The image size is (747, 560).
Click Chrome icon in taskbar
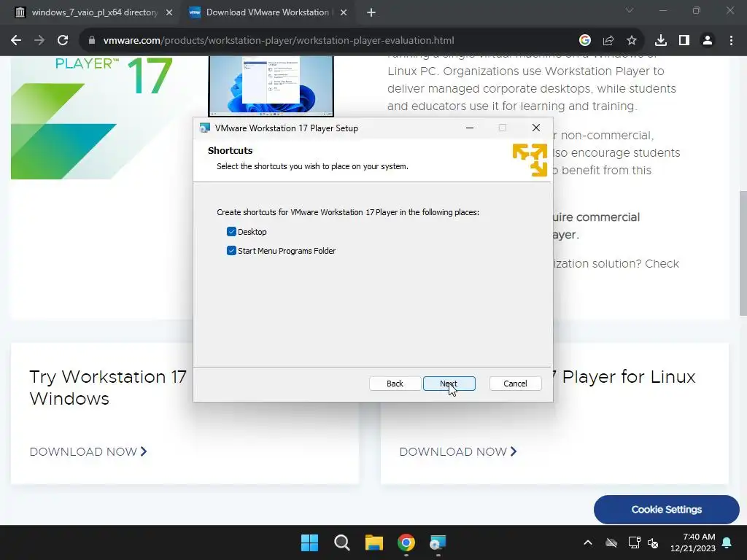coord(406,542)
